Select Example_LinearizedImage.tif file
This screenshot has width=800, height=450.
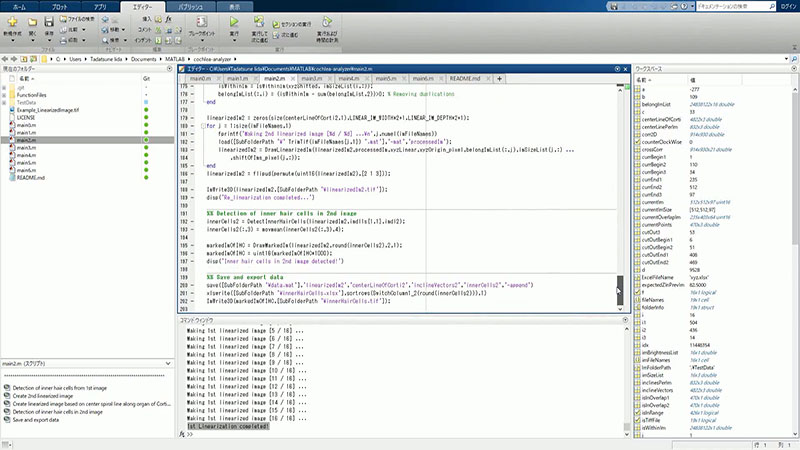(x=48, y=110)
